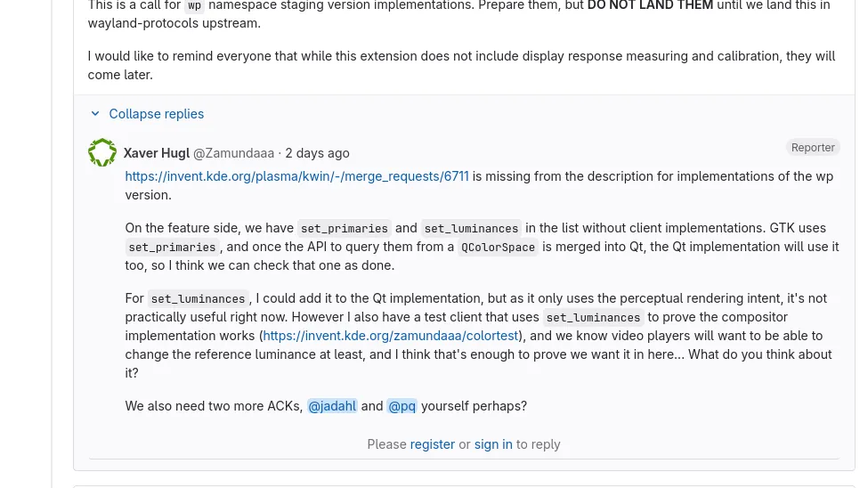Follow the sign in link to reply
Image resolution: width=868 pixels, height=488 pixels.
pyautogui.click(x=493, y=444)
